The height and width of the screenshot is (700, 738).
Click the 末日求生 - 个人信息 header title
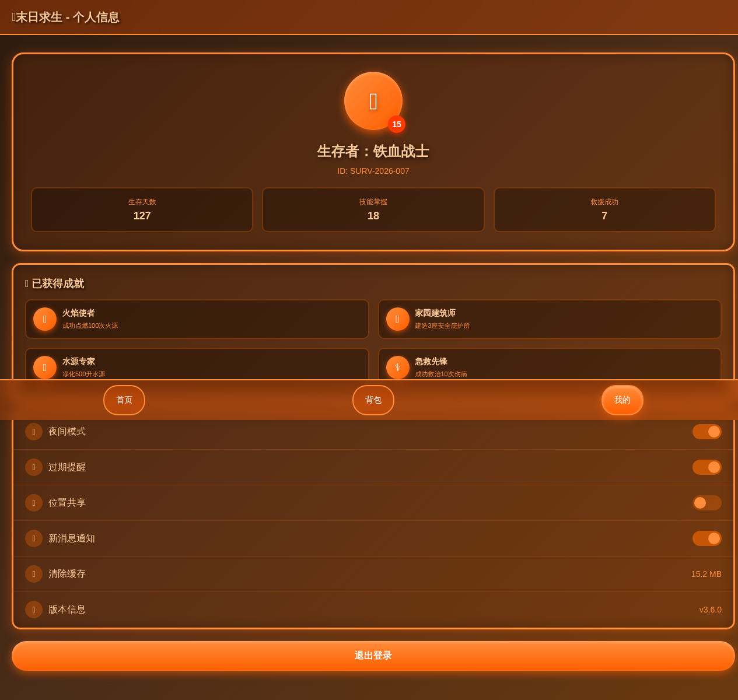pyautogui.click(x=65, y=17)
